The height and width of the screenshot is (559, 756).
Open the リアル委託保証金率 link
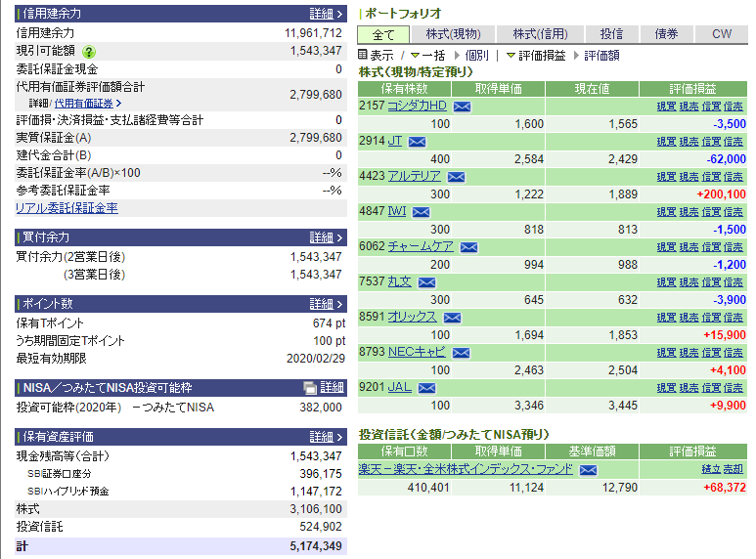[x=67, y=208]
